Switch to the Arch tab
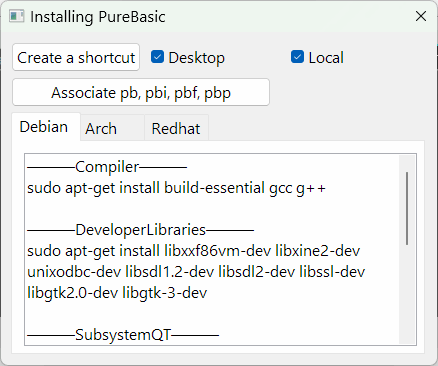This screenshot has width=438, height=366. pos(112,128)
